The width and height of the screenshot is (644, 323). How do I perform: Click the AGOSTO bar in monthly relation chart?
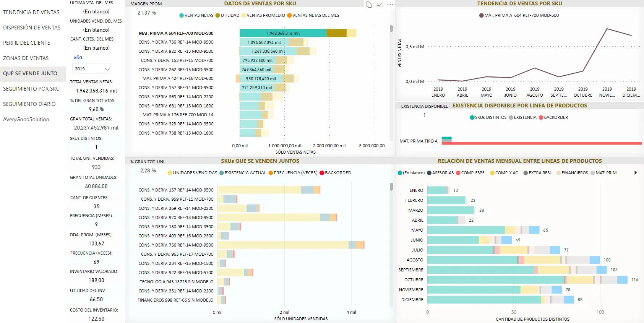click(514, 260)
